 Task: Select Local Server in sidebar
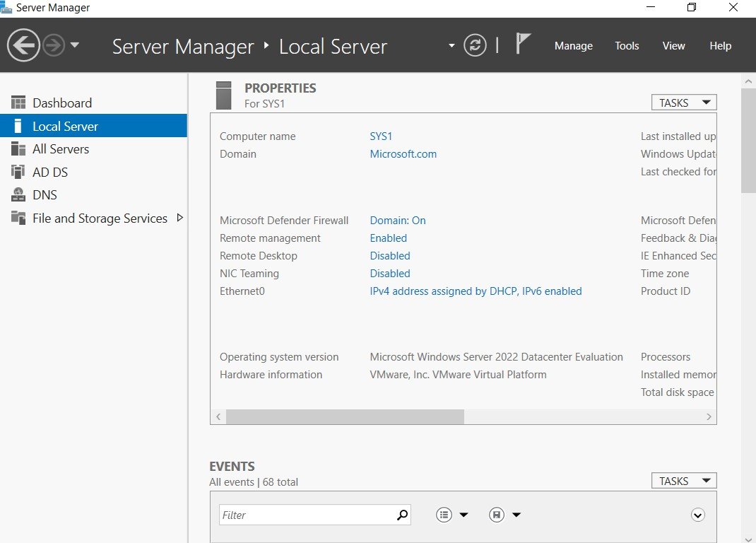93,126
